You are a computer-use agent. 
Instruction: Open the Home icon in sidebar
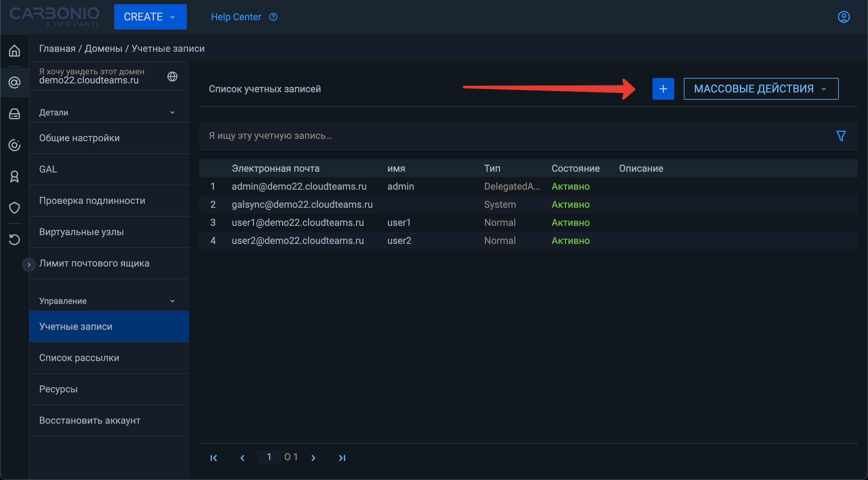(14, 51)
